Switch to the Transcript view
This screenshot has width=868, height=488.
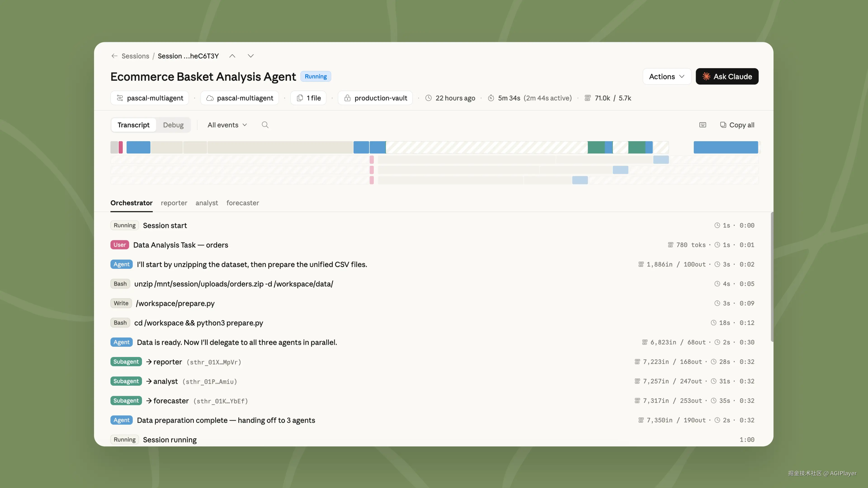[133, 125]
